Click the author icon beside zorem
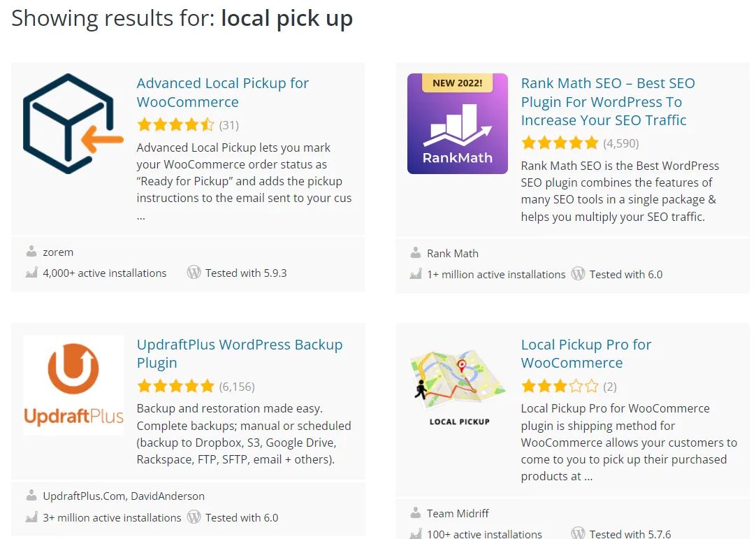 pos(31,252)
